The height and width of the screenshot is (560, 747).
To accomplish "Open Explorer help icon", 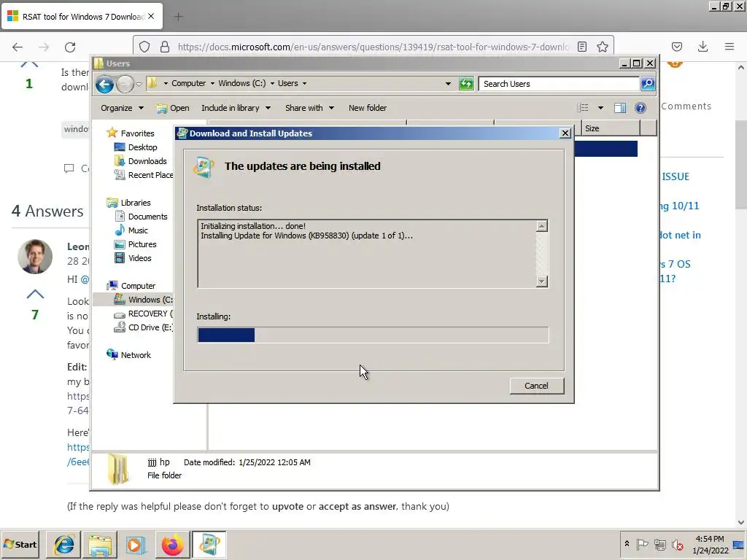I will tap(640, 108).
